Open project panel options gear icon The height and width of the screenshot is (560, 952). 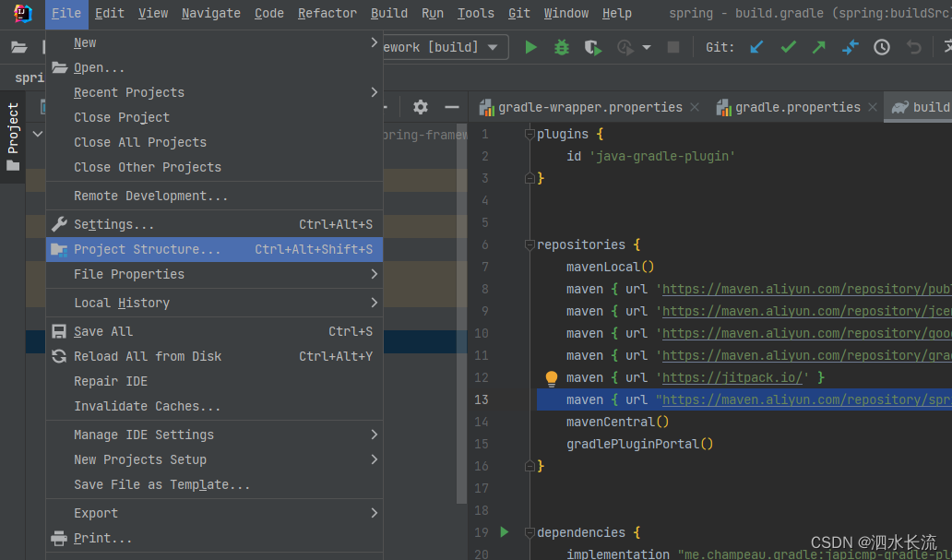420,107
